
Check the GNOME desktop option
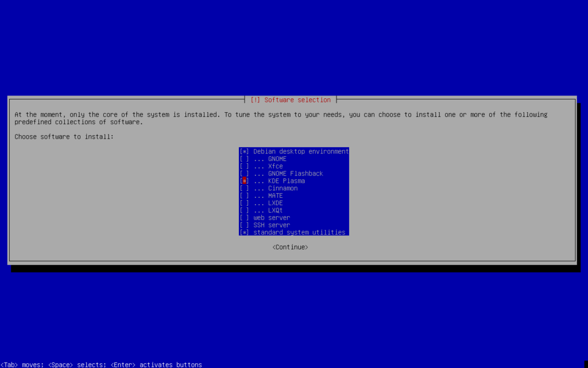coord(244,159)
